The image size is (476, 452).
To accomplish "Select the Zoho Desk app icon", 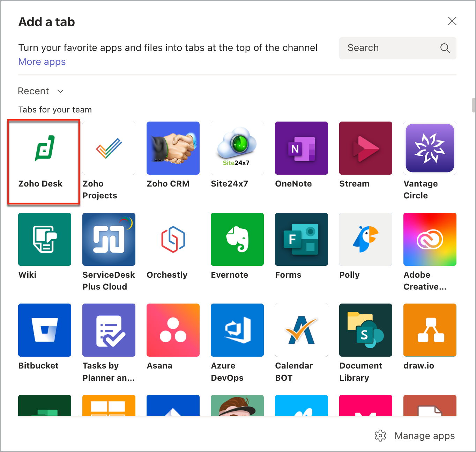I will pos(45,148).
